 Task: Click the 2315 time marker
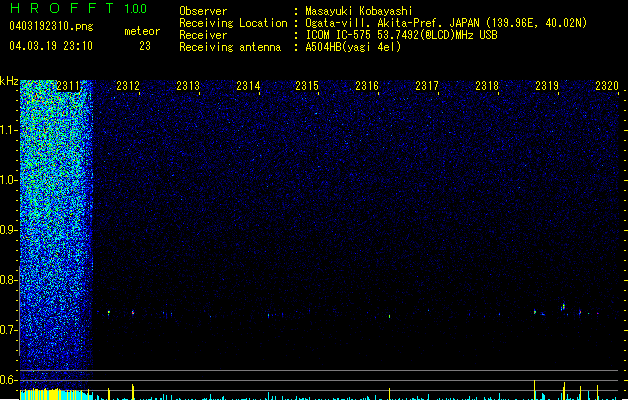tap(307, 86)
